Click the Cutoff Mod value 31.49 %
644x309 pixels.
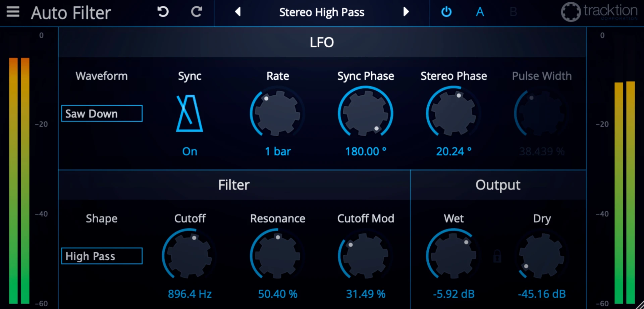pyautogui.click(x=366, y=294)
